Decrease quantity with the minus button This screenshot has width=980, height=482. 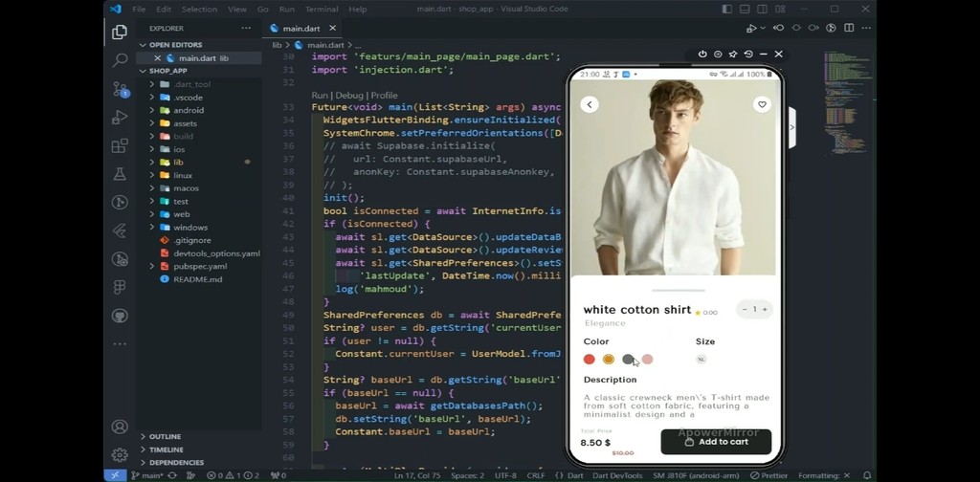[745, 310]
